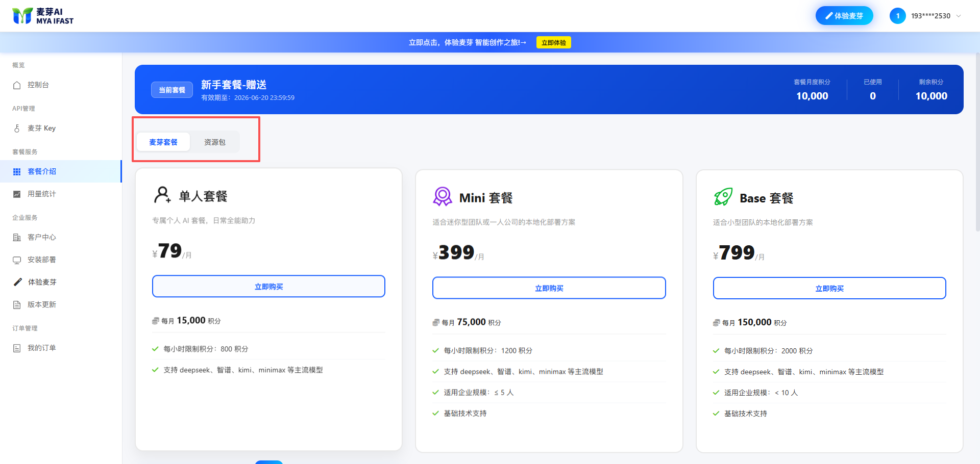Screen dimensions: 980x464
Task: Select 套餐介绍 in the sidebar
Action: point(61,172)
